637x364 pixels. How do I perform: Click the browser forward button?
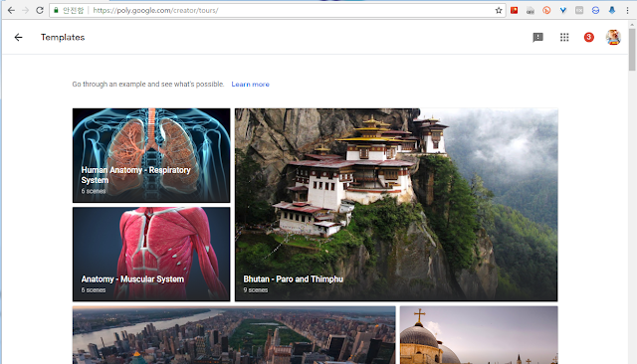tap(25, 10)
